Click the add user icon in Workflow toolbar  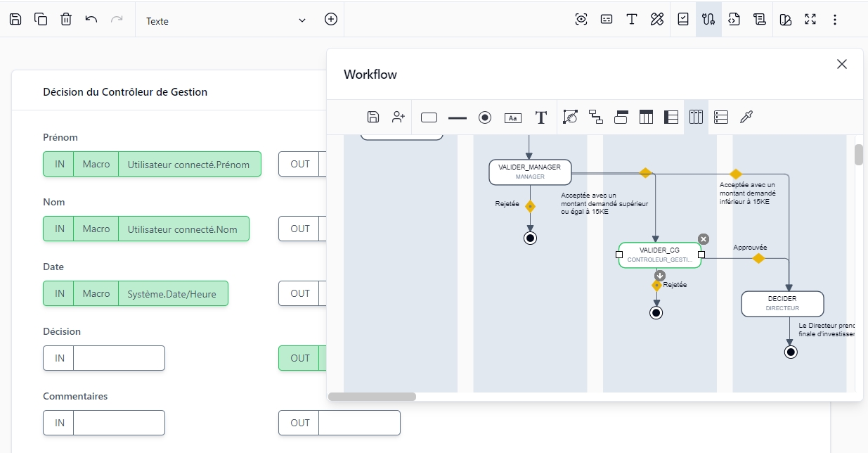[x=399, y=117]
